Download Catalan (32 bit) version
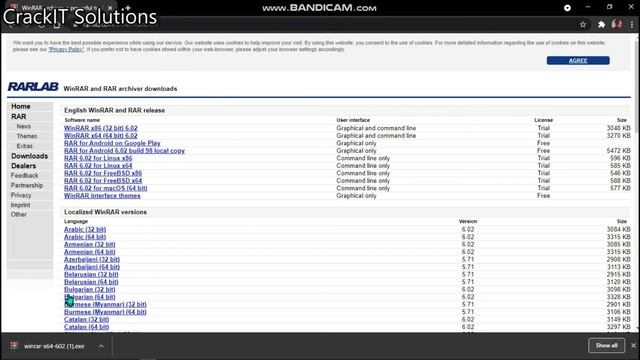 click(x=87, y=319)
